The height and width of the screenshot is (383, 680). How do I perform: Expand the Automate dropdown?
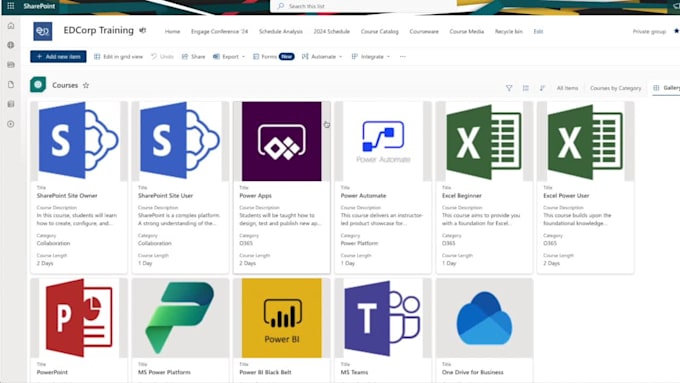pyautogui.click(x=322, y=57)
